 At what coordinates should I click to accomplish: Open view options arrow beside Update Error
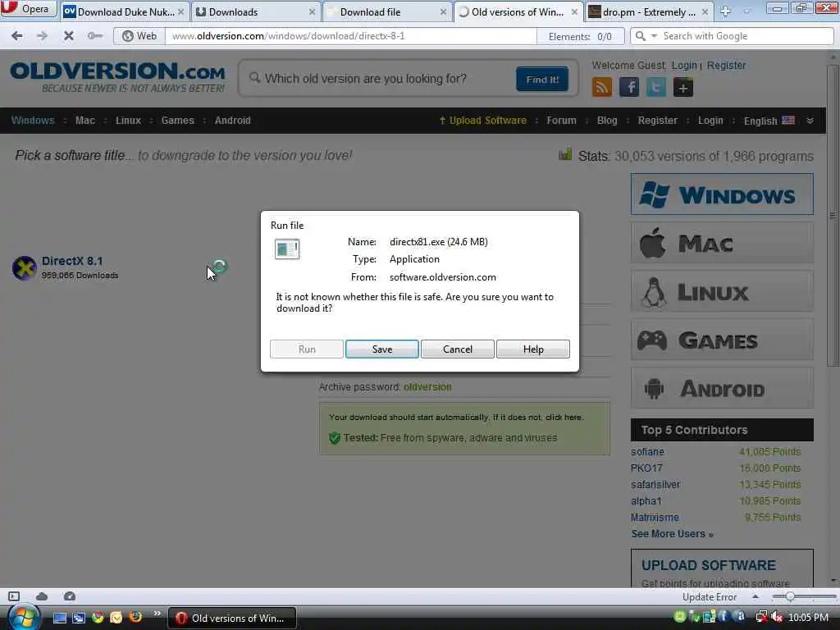coord(755,596)
